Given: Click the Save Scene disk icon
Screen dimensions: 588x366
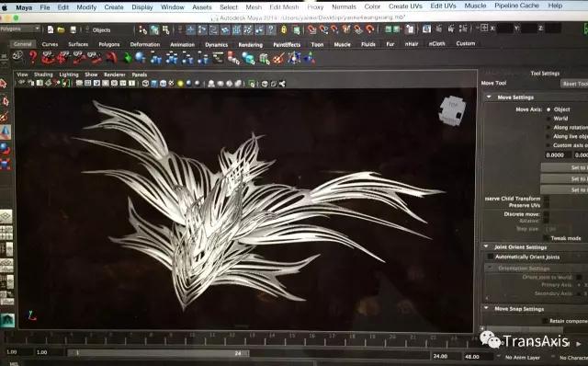Looking at the screenshot, I should (73, 29).
